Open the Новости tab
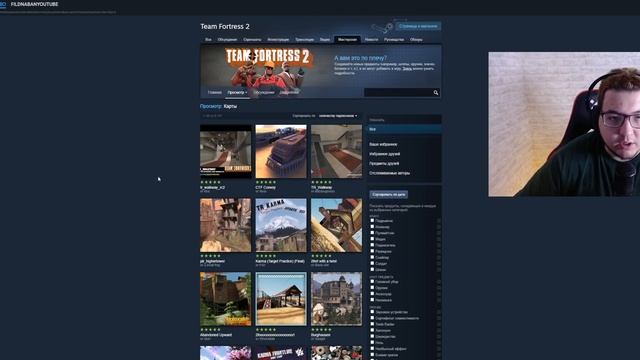Screen dimensions: 640x360 (x=371, y=40)
